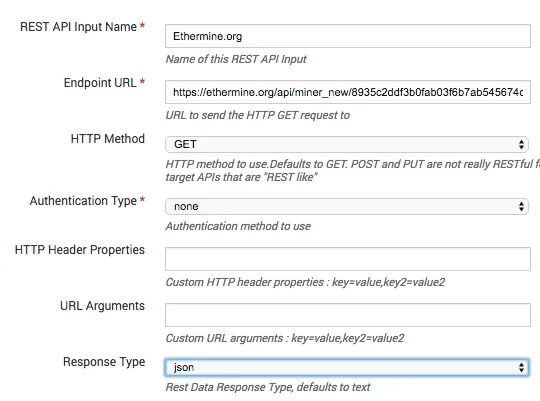Click the 'Authentication method to use' help text
Screen dimensions: 540x401
(238, 226)
